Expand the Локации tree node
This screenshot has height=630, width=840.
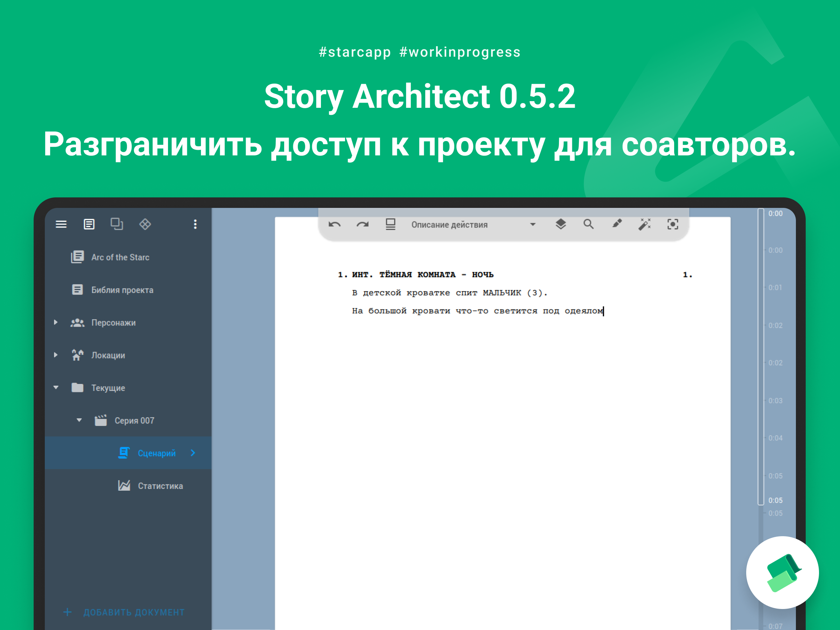pos(56,355)
